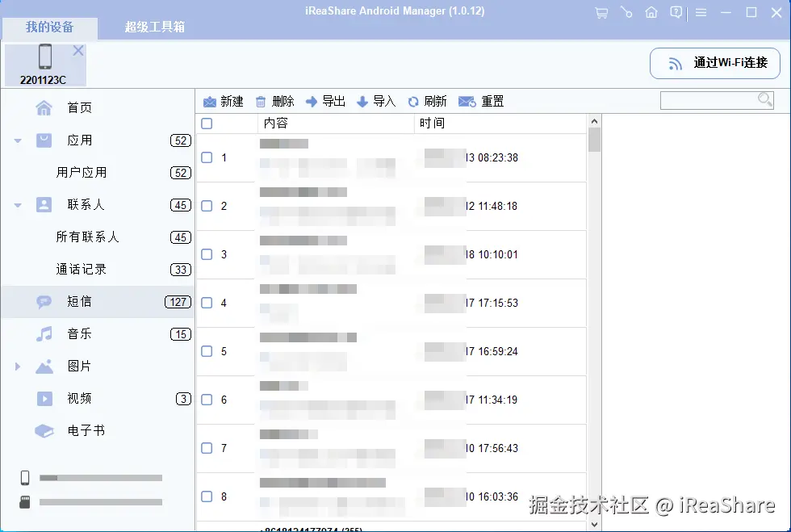
Task: Collapse the 联系人 tree in sidebar
Action: point(17,204)
